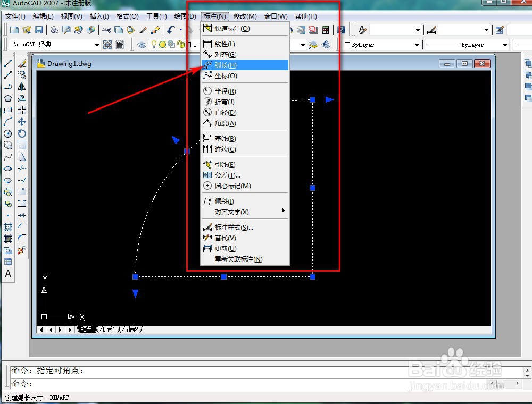Switch to 布局1 layout tab
The height and width of the screenshot is (404, 532).
click(107, 329)
